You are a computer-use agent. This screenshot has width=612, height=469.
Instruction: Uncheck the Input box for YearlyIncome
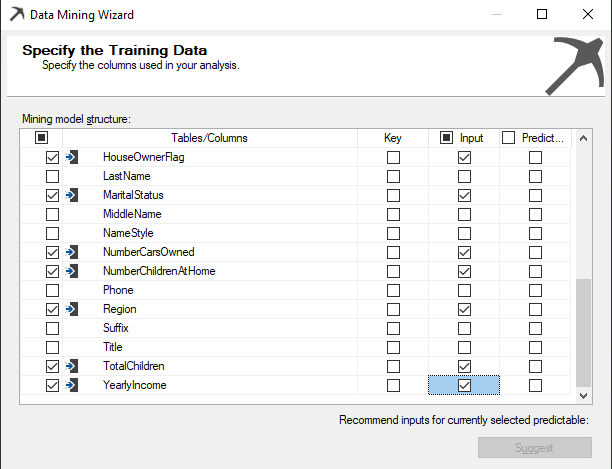[x=463, y=385]
